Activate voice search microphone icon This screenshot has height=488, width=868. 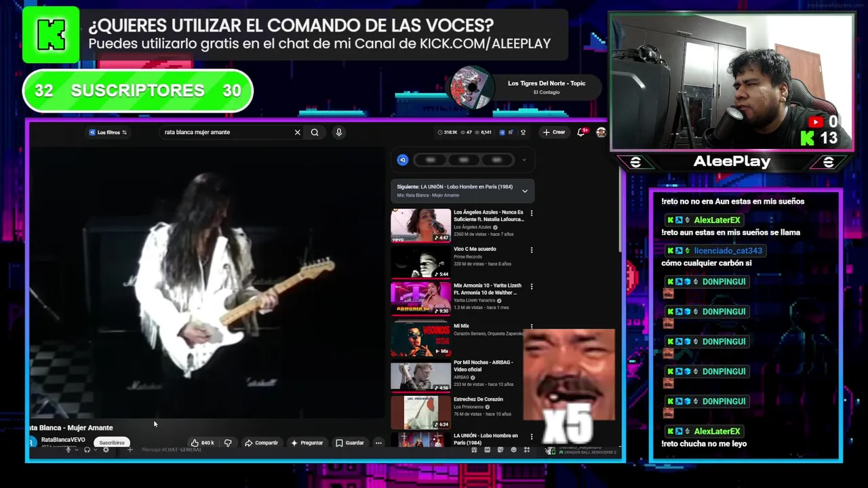pyautogui.click(x=339, y=132)
